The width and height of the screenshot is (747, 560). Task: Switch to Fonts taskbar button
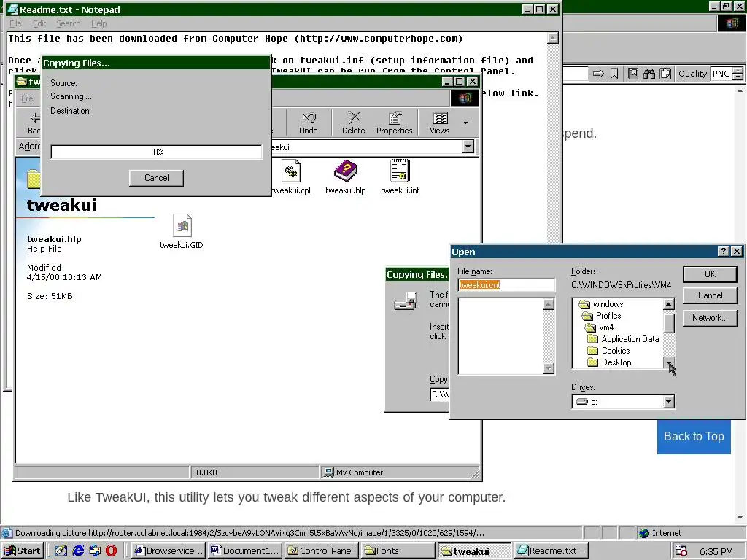[398, 551]
